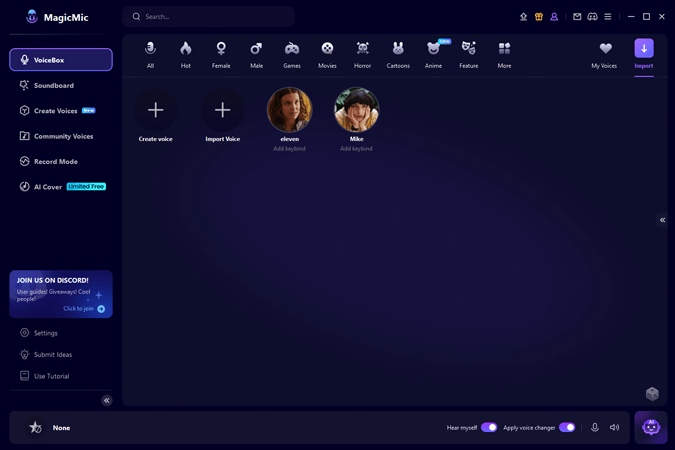Filter voices by Female category
675x450 pixels.
tap(221, 54)
